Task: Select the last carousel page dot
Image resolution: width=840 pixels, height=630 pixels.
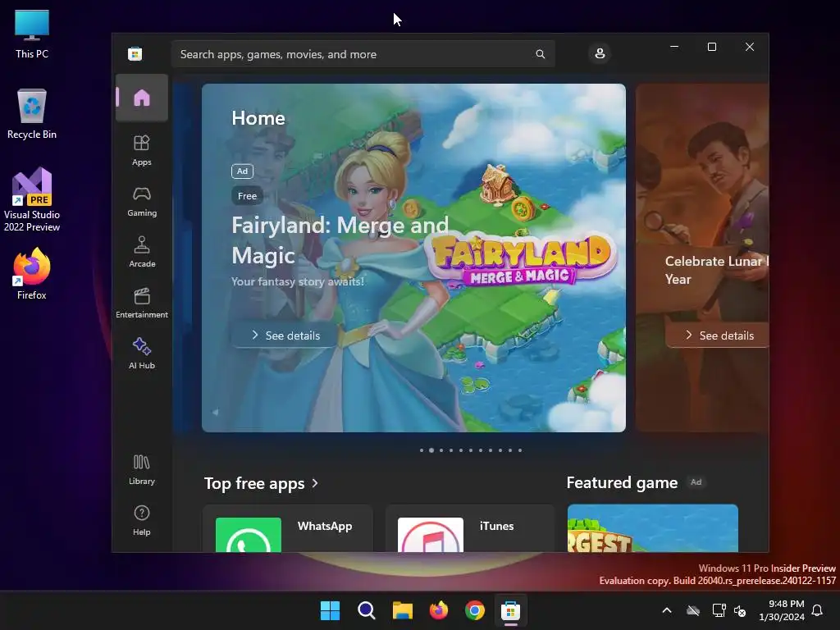Action: 520,450
